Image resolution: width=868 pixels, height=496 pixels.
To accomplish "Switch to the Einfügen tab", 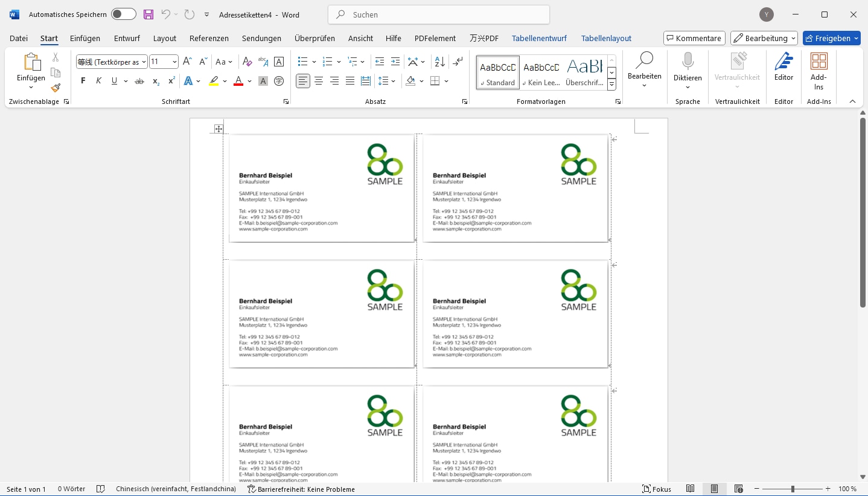I will point(85,38).
